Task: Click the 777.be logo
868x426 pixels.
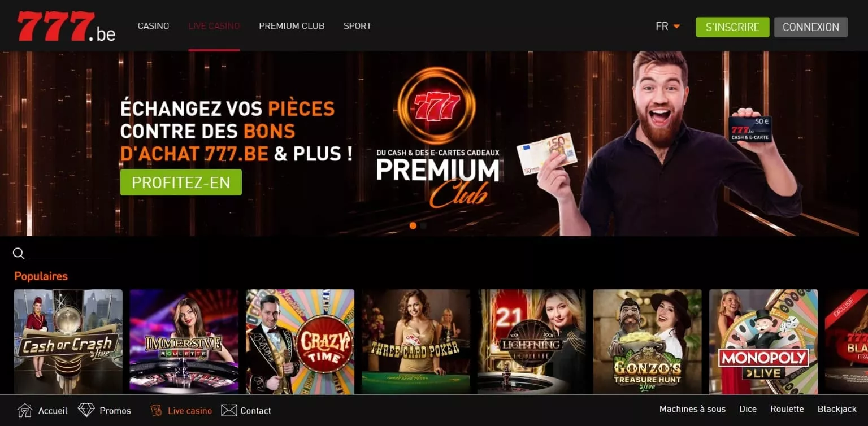Action: [x=66, y=26]
